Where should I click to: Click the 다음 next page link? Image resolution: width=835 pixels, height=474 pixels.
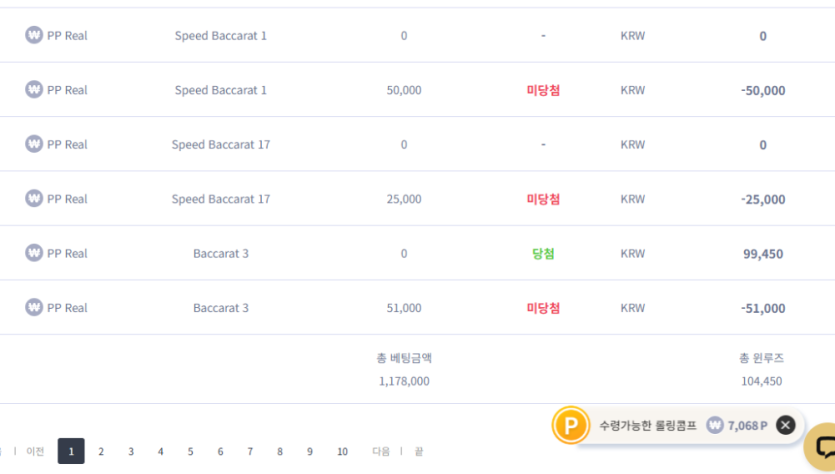(381, 451)
